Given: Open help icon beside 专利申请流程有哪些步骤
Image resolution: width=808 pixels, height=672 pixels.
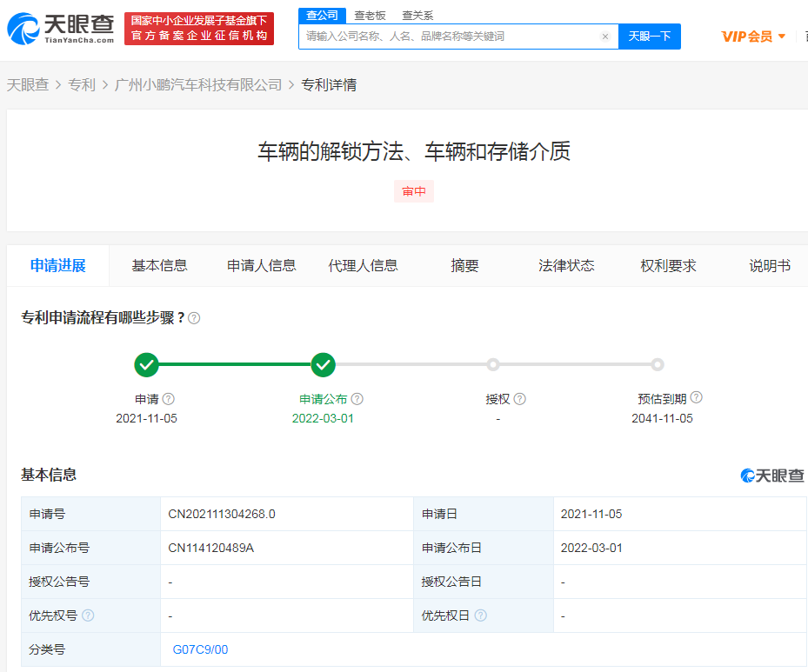Looking at the screenshot, I should [x=195, y=318].
